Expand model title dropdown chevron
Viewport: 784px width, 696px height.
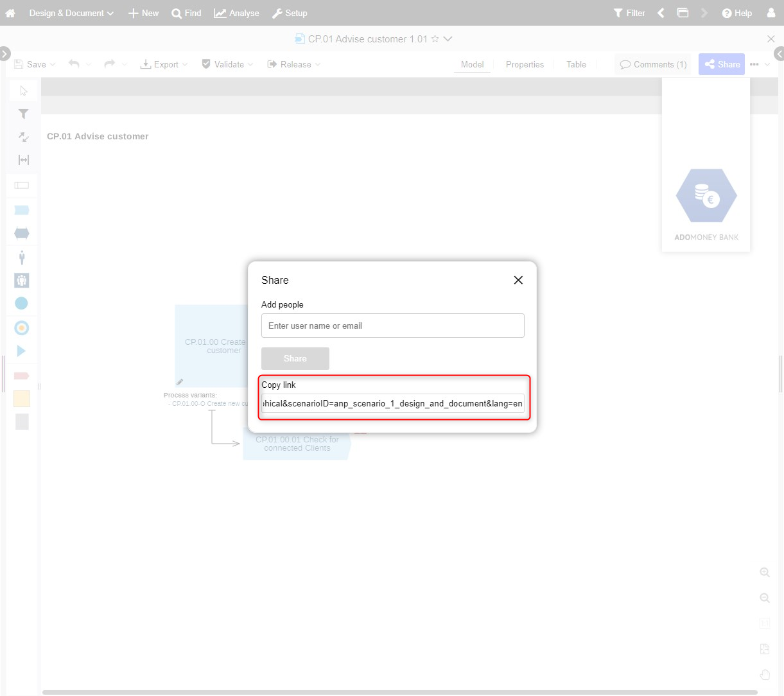448,39
